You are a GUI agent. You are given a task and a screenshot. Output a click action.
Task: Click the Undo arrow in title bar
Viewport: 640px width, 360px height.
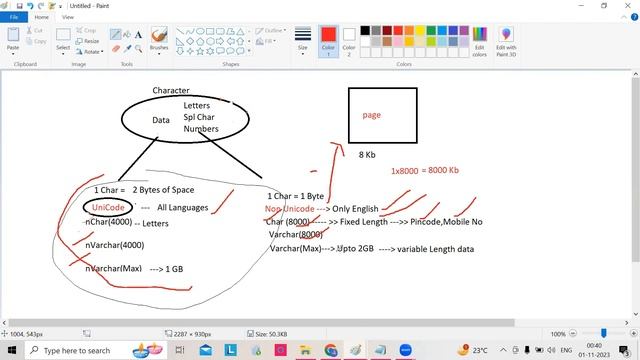30,6
